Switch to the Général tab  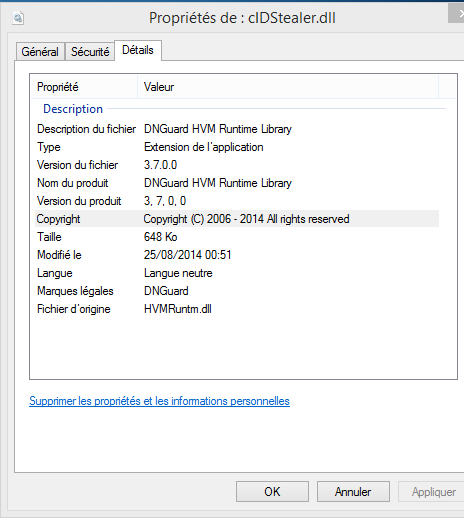[x=40, y=52]
